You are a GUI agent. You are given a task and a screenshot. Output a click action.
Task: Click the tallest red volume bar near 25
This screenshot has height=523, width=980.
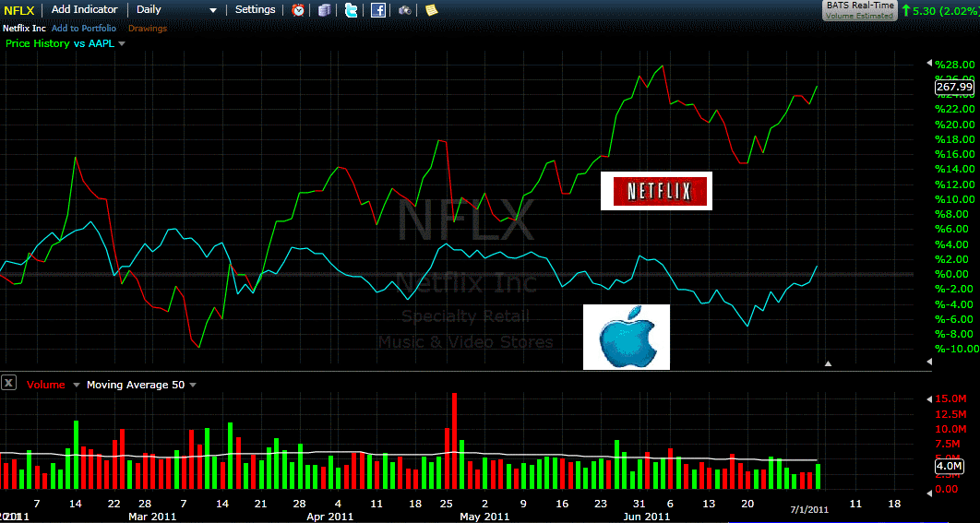click(454, 441)
